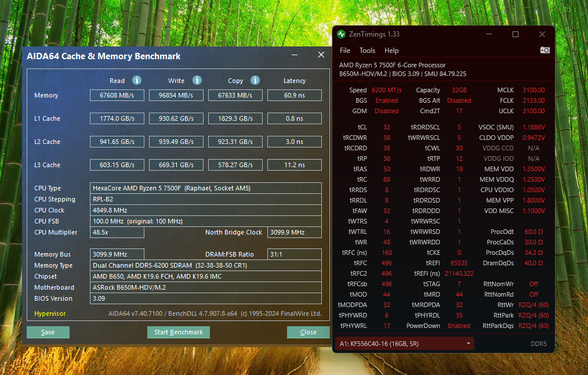Click L2 Cache Write value 939.49 GB/s

pos(176,142)
